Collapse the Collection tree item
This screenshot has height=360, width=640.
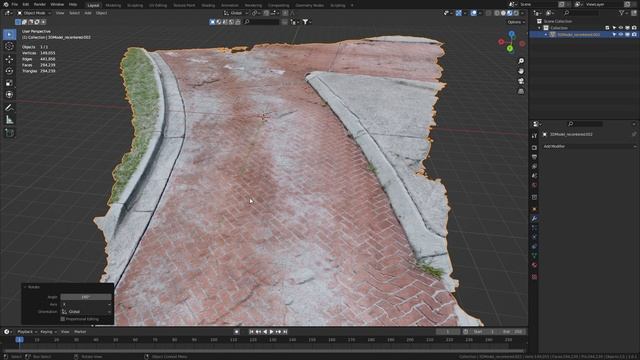[539, 28]
